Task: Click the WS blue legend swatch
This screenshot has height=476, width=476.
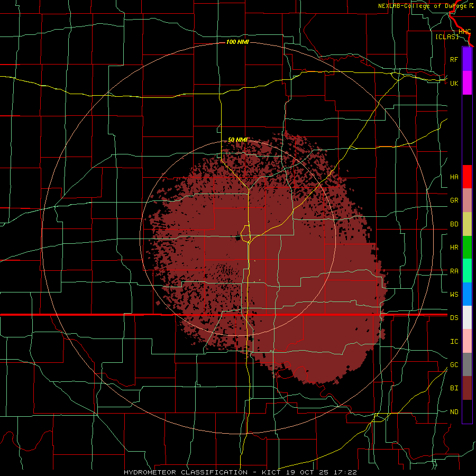Action: [x=467, y=294]
